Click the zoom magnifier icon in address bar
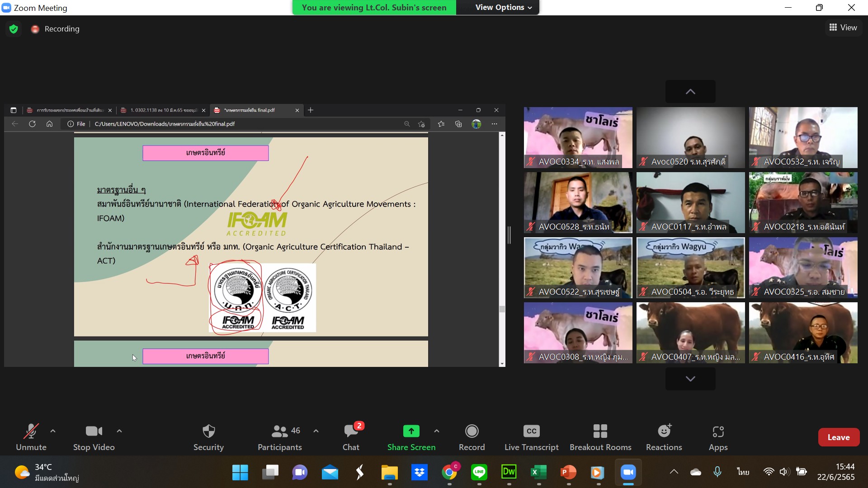This screenshot has width=868, height=488. [x=407, y=124]
